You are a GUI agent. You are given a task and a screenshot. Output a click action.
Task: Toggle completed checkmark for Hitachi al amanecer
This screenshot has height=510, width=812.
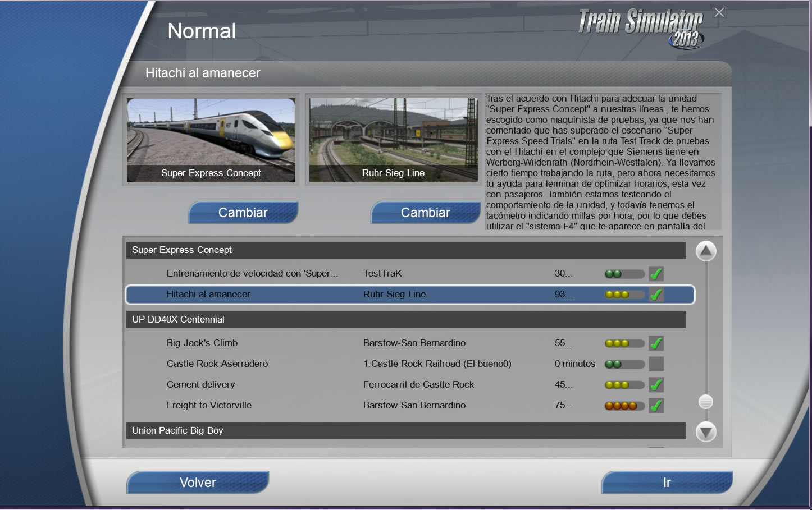pos(656,295)
